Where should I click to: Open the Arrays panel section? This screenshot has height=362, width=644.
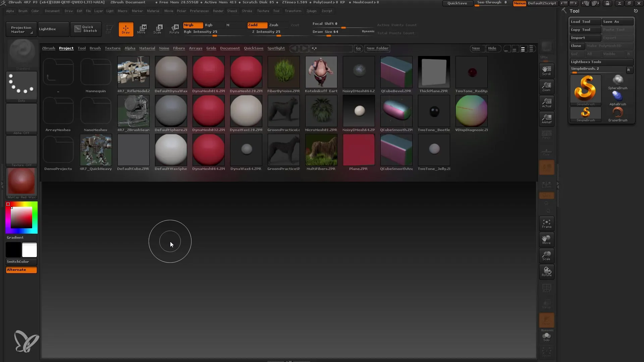click(x=196, y=48)
